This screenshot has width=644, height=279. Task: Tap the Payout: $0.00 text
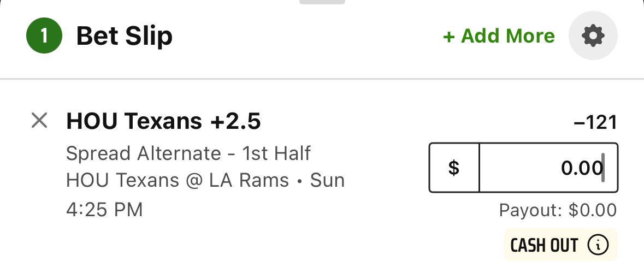pos(558,210)
